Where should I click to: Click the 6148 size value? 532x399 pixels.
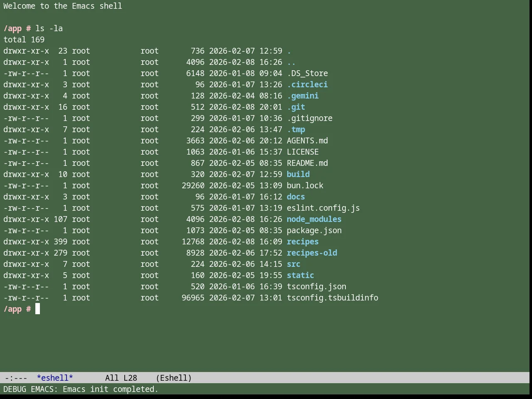195,73
